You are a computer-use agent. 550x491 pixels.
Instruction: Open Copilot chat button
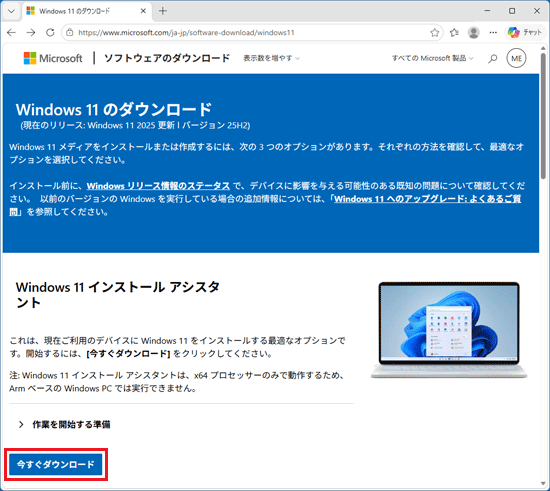[525, 33]
